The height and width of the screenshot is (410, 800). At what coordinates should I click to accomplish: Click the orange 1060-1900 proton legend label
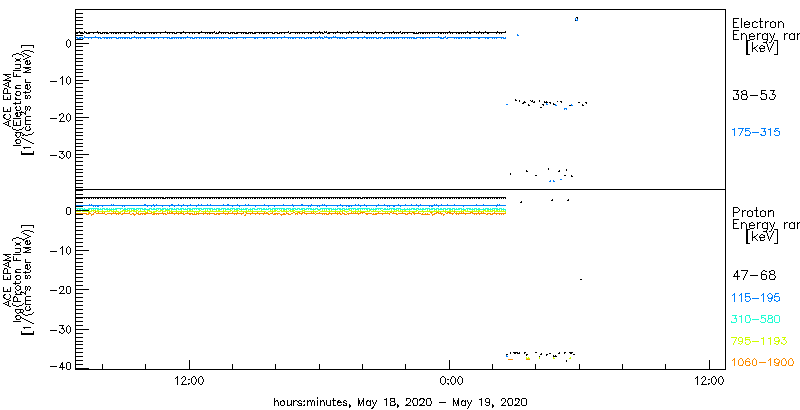tap(763, 362)
